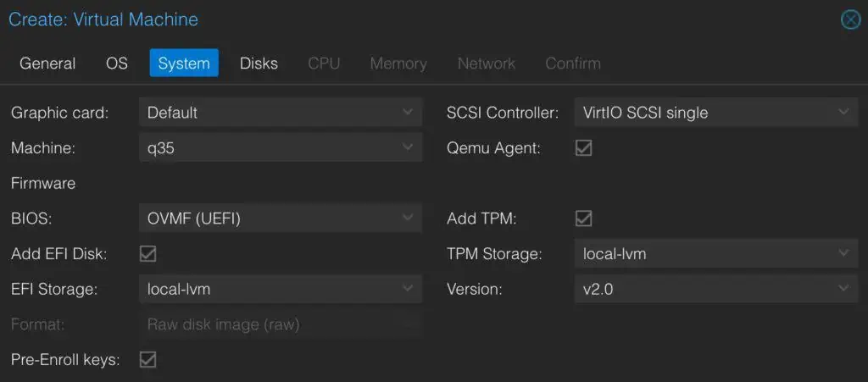Go to the Disks tab
Viewport: 868px width, 382px height.
tap(259, 64)
